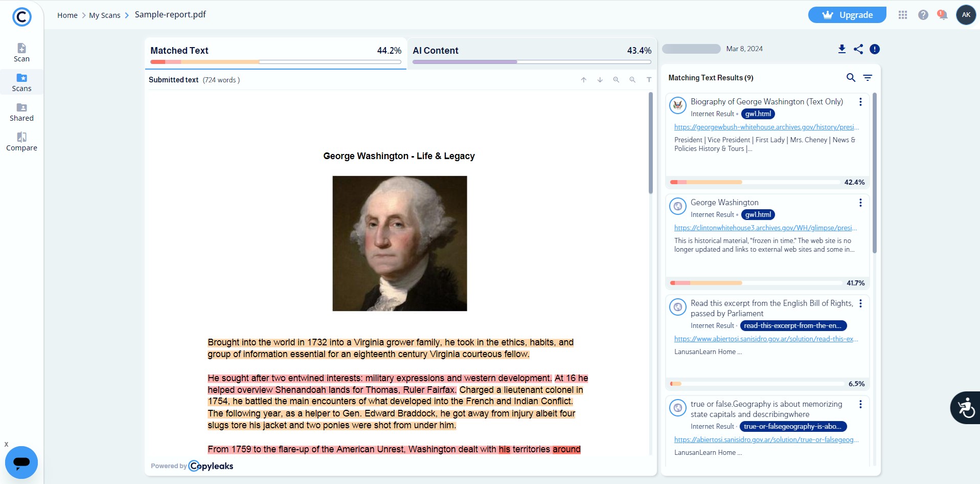The image size is (980, 484).
Task: Switch to the Matched Text tab
Action: point(276,53)
